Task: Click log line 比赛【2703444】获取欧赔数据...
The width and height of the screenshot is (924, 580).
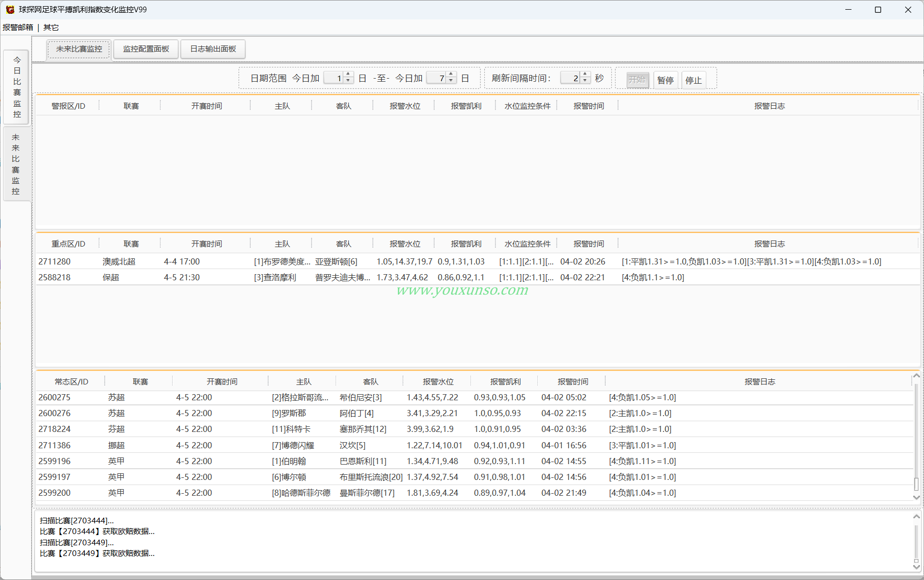Action: 97,531
